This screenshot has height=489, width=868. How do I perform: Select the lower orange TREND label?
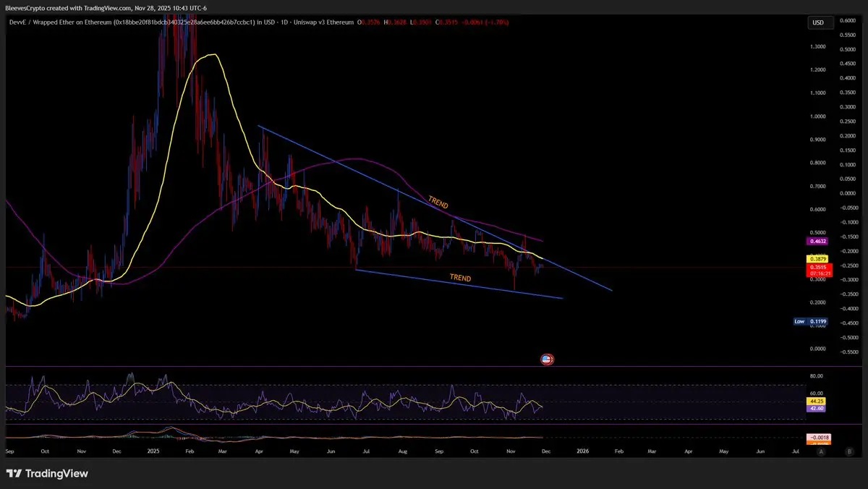pos(460,278)
